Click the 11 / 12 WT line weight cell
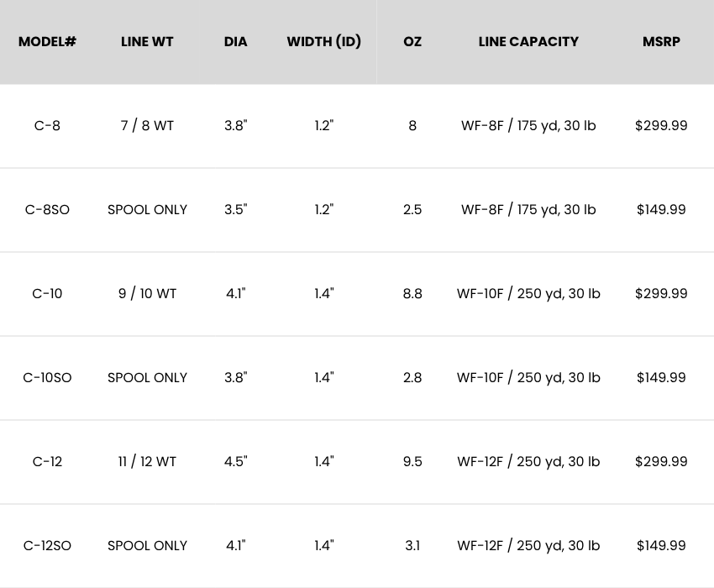The image size is (714, 588). pyautogui.click(x=147, y=461)
